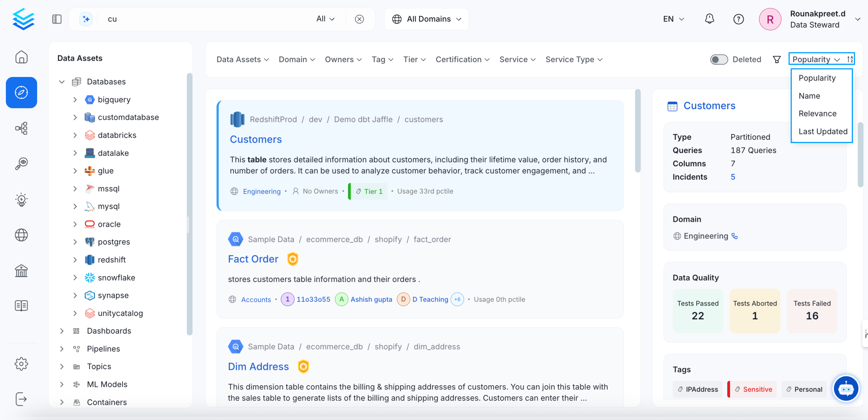Toggle the Deleted switch
868x420 pixels.
719,59
